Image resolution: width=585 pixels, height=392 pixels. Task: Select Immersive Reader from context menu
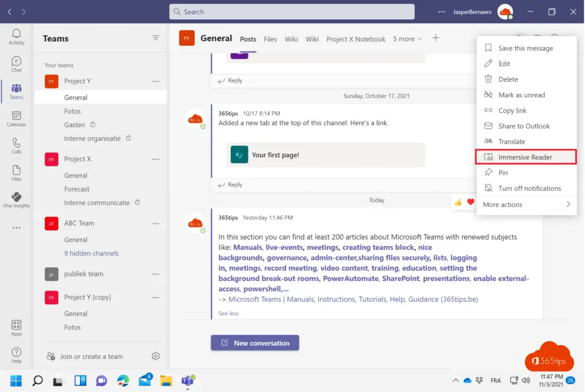point(526,157)
